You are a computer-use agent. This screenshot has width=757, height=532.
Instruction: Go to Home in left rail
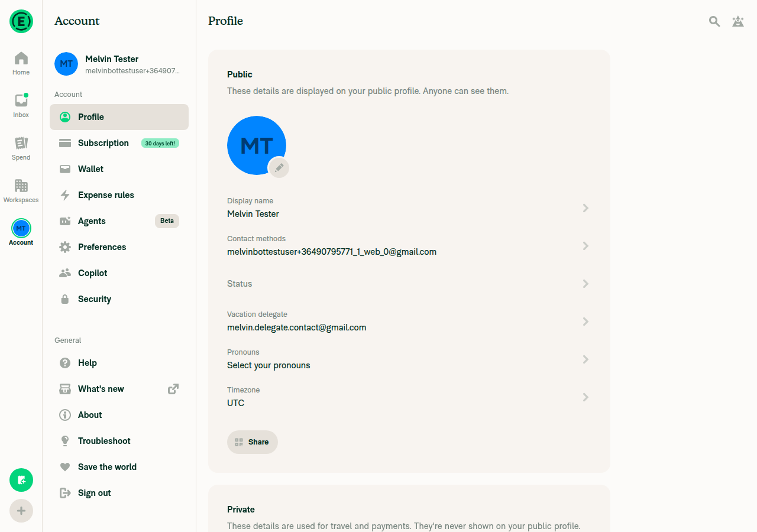tap(21, 63)
